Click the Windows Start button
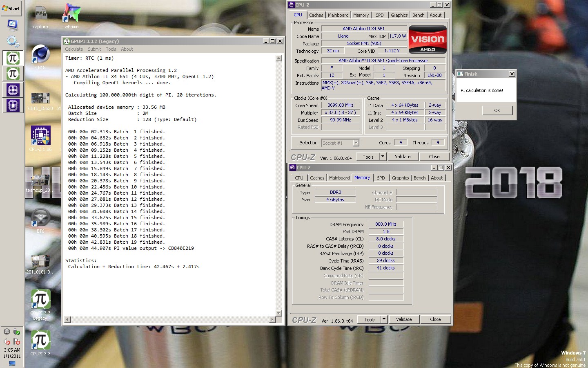The height and width of the screenshot is (368, 588). (11, 8)
